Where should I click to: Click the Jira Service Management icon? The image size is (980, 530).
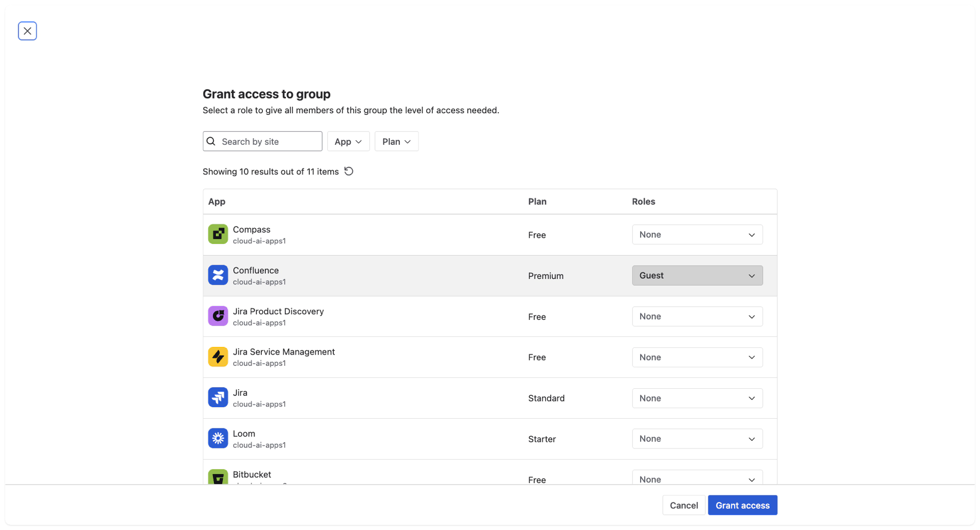pos(218,357)
